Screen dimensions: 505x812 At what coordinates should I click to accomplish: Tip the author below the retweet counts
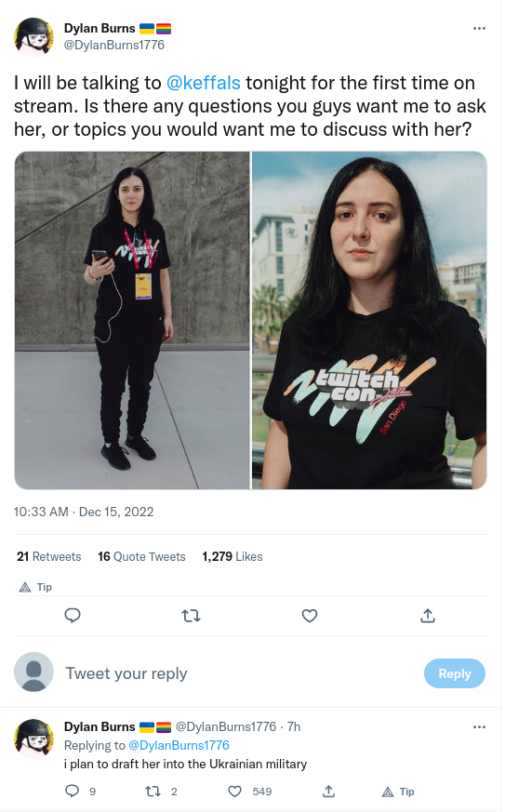(35, 587)
